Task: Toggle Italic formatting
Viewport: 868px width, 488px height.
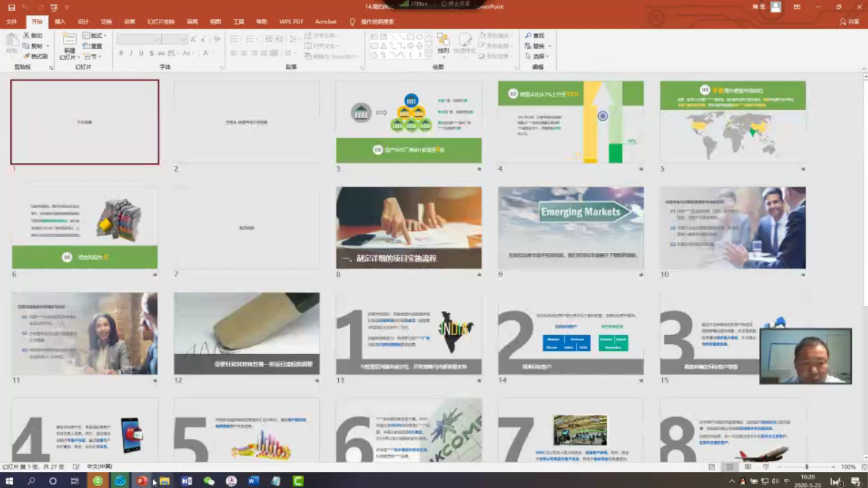Action: tap(131, 53)
